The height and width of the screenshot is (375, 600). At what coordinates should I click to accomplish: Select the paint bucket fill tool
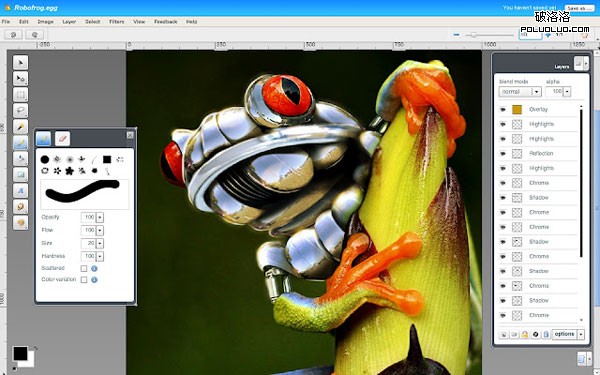(20, 158)
